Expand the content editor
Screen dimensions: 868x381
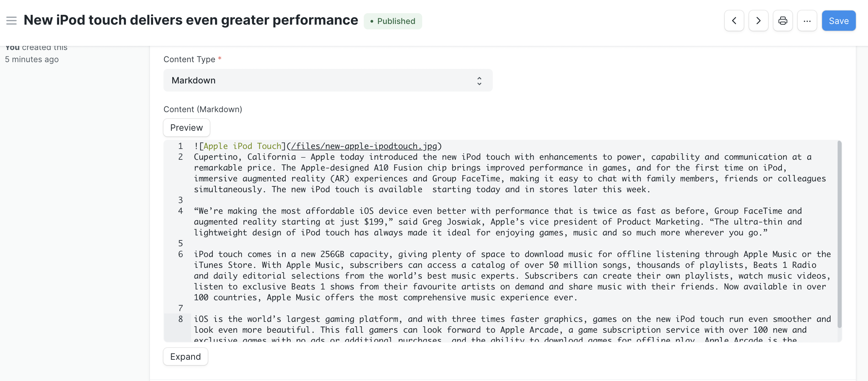pos(185,356)
